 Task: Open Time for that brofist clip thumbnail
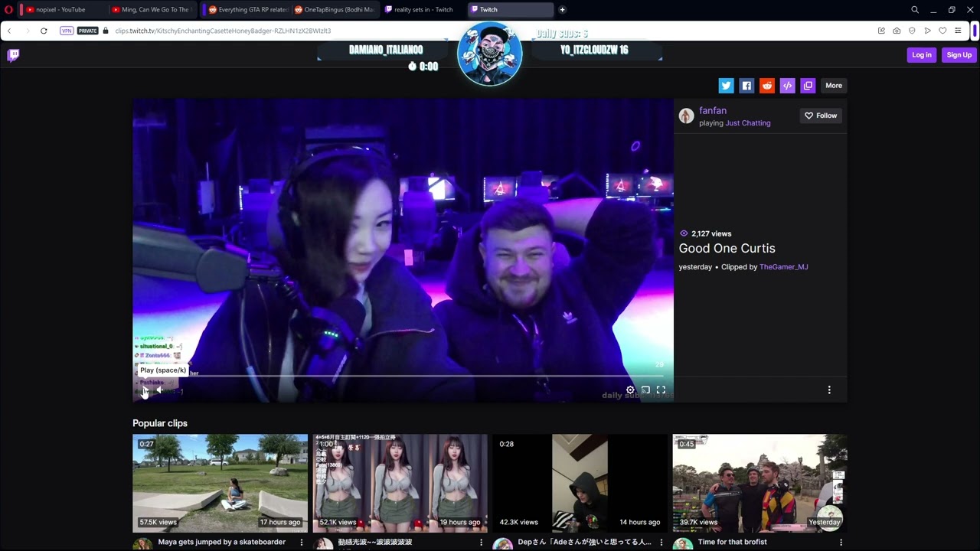[759, 483]
